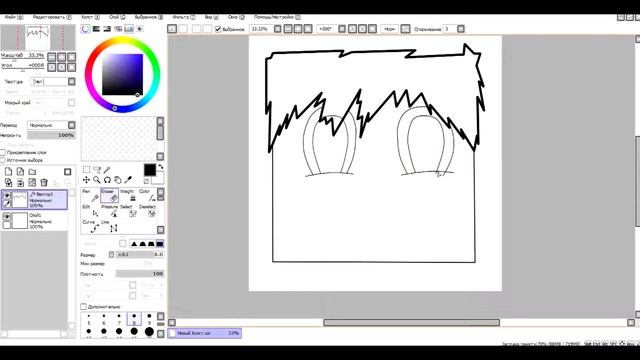
Task: Choose the Deselect vector tool
Action: [x=147, y=211]
